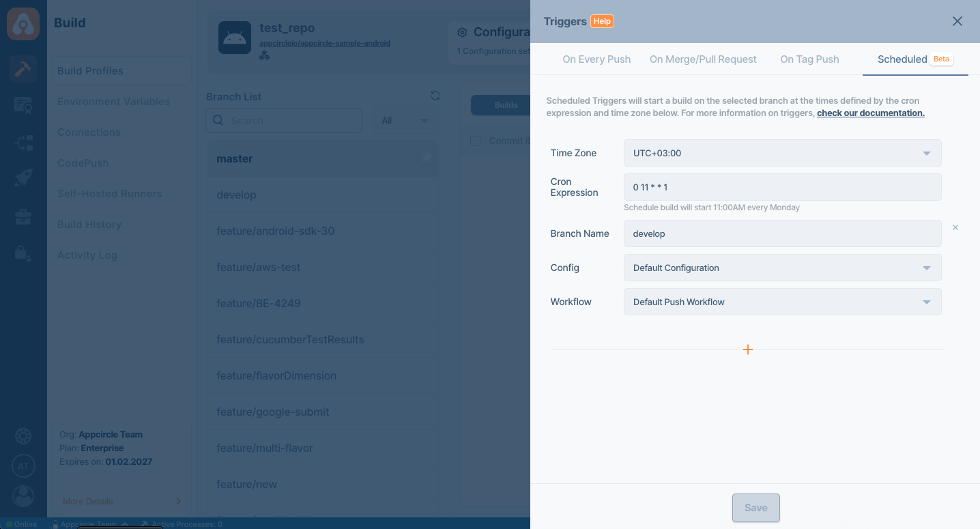The height and width of the screenshot is (529, 980).
Task: Click the webhook icon under test_repo
Action: pyautogui.click(x=264, y=55)
